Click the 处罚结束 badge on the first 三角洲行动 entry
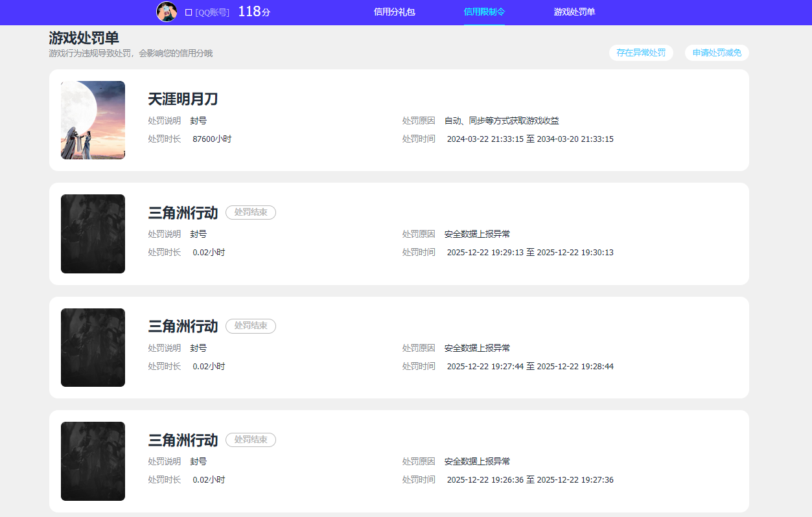This screenshot has width=812, height=517. (x=250, y=213)
